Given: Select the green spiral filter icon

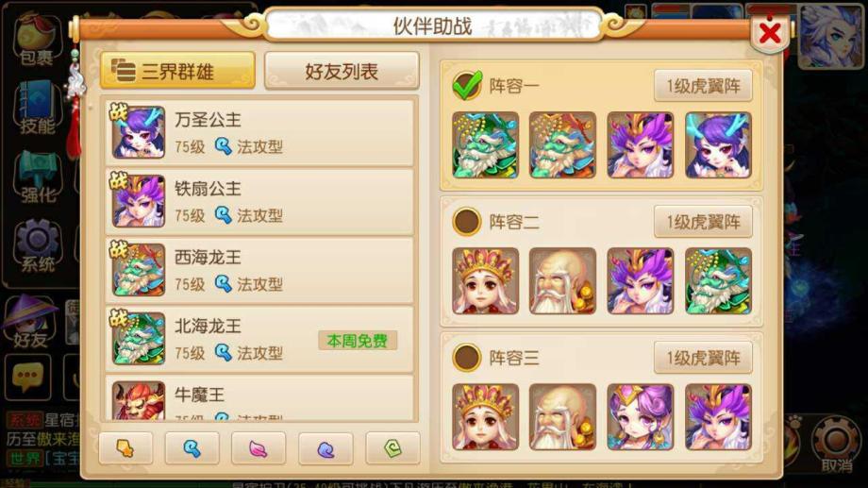Looking at the screenshot, I should [392, 448].
